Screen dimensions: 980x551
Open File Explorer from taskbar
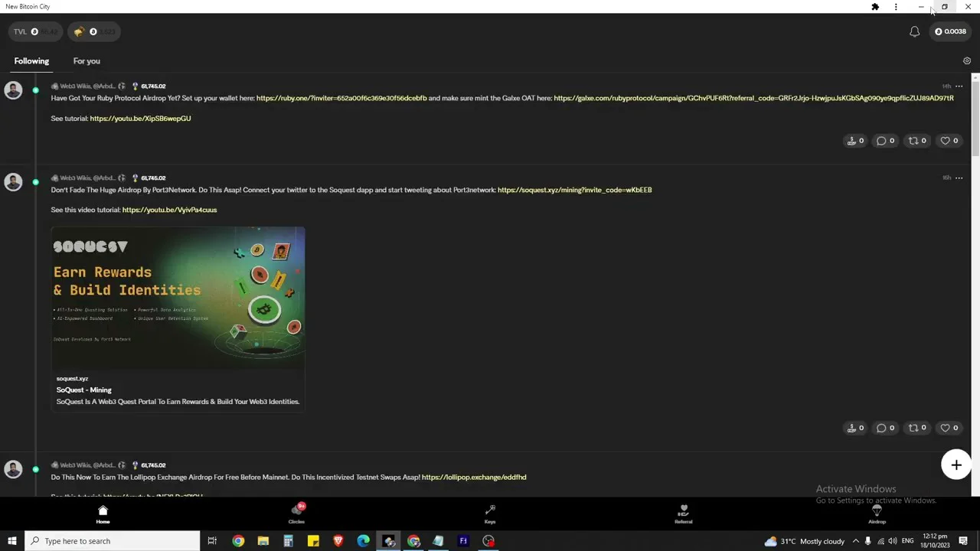pyautogui.click(x=263, y=541)
